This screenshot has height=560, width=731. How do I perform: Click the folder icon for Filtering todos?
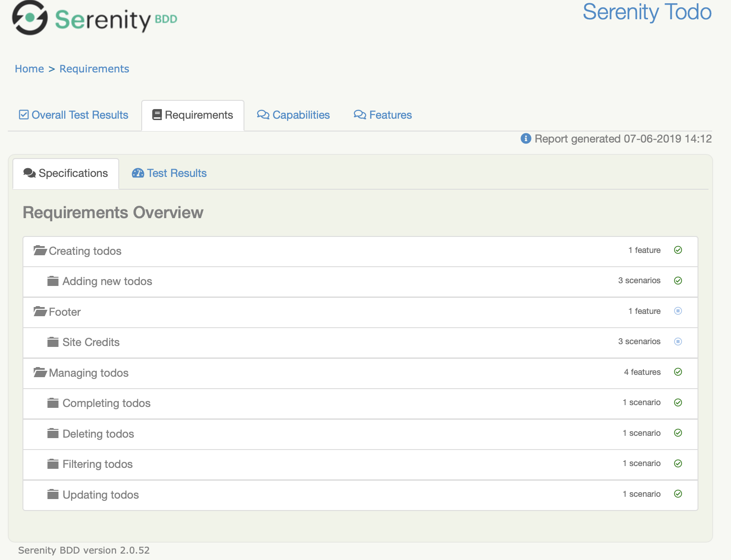[x=53, y=464]
